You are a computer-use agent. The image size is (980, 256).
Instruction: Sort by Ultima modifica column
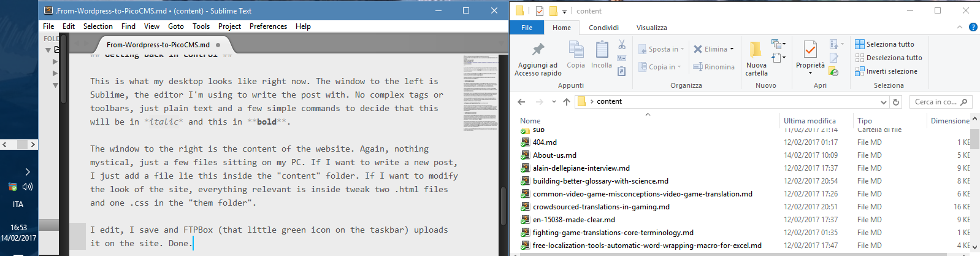810,121
